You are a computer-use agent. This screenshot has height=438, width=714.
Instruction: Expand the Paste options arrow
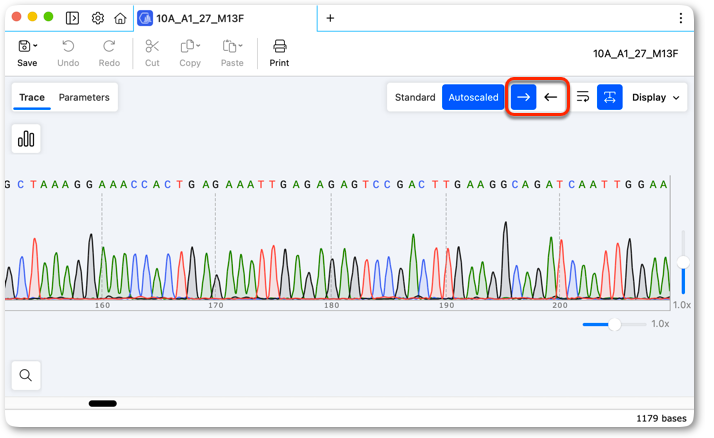tap(240, 46)
